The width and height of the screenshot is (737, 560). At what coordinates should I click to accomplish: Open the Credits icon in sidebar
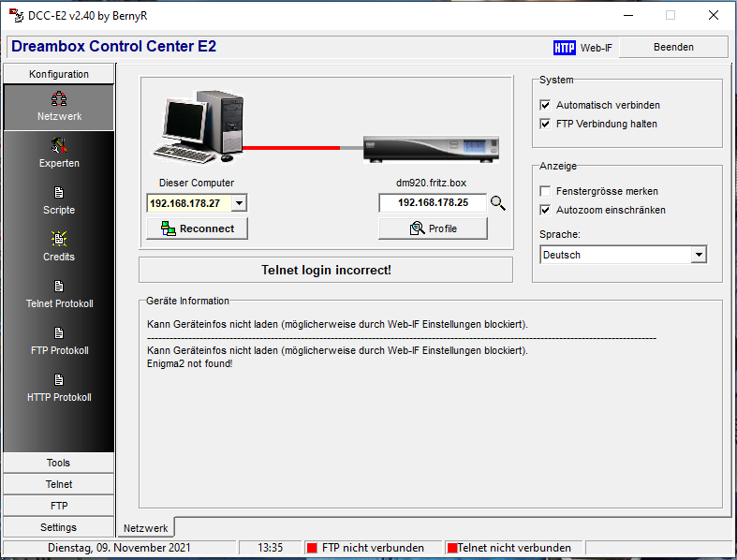pos(59,240)
